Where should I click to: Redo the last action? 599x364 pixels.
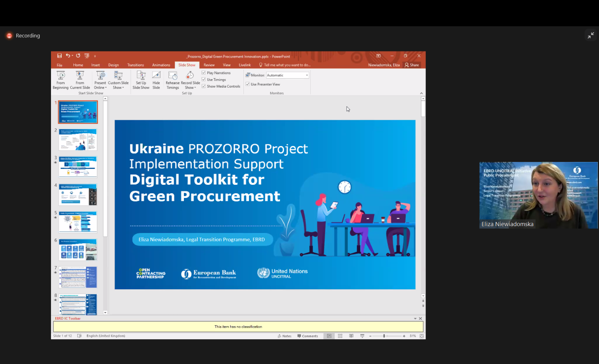[78, 56]
